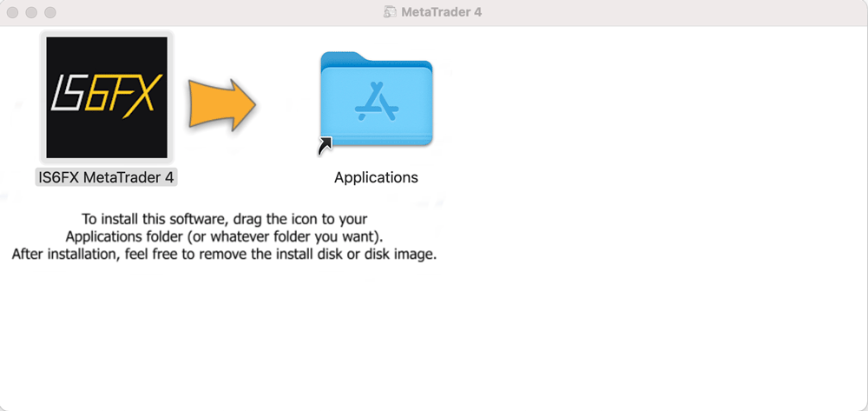Click the "After installation, feel free" text line

point(224,255)
